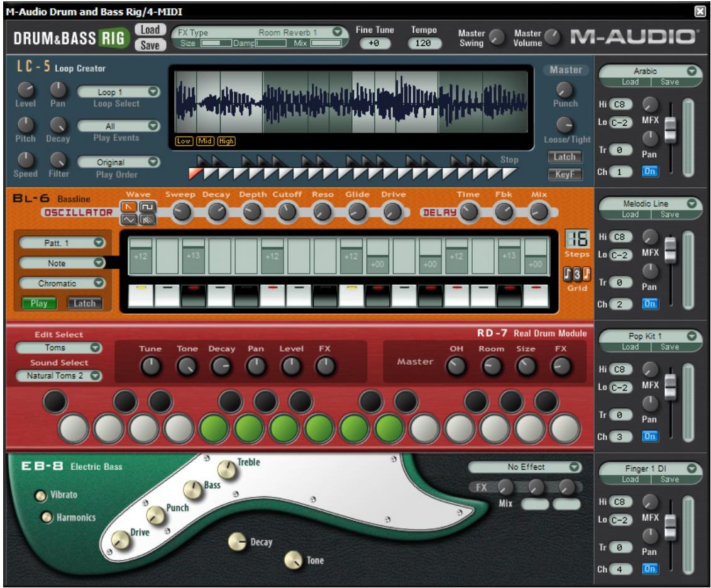Toggle the Finger 1 DI channel On button
The width and height of the screenshot is (711, 588).
[x=649, y=569]
